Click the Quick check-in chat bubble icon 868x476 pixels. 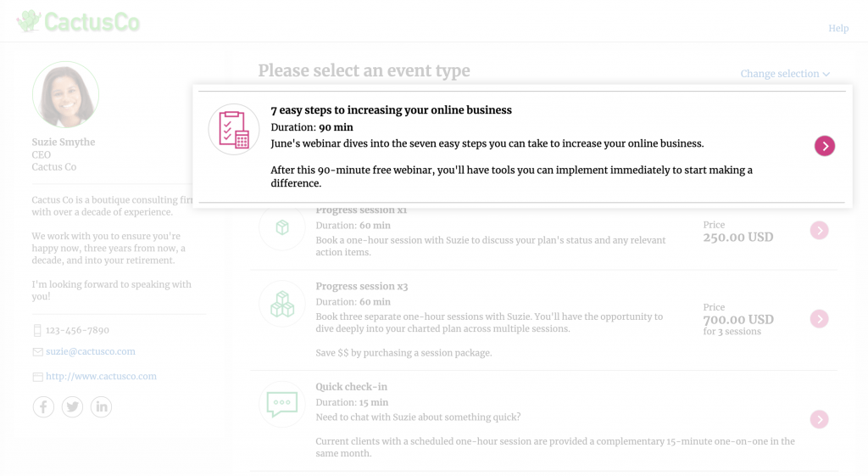coord(282,404)
